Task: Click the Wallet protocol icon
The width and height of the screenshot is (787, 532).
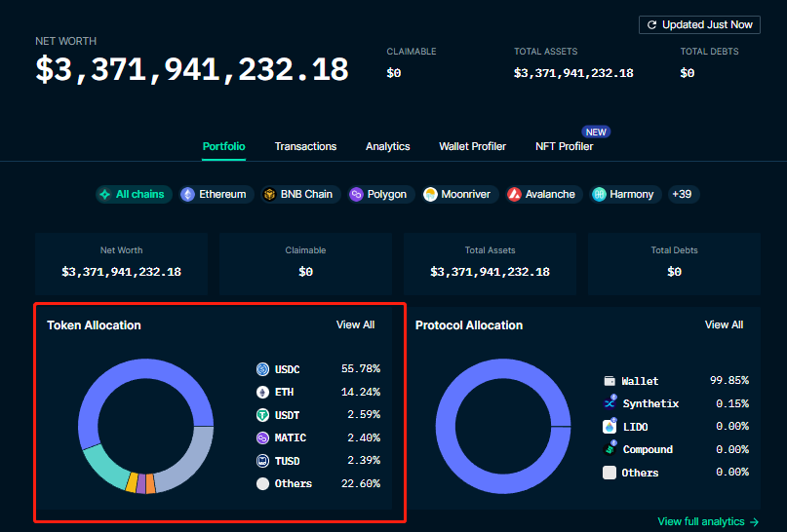Action: (x=610, y=381)
